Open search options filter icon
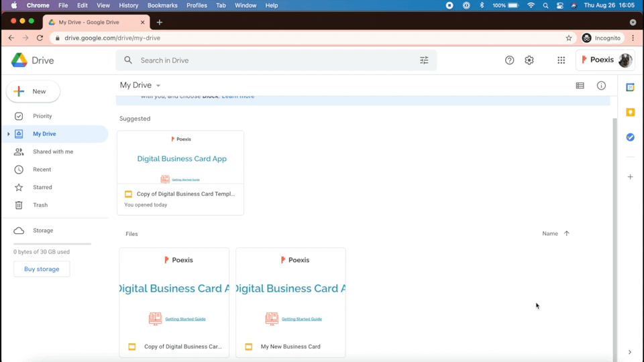 click(x=424, y=60)
